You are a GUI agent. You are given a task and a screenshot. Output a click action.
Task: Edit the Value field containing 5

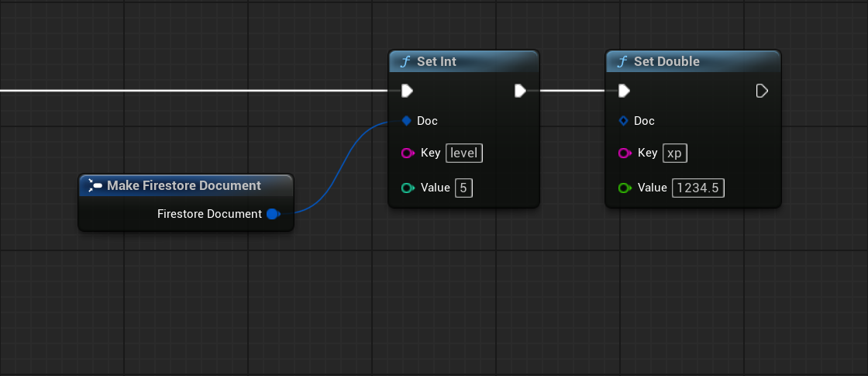click(463, 188)
